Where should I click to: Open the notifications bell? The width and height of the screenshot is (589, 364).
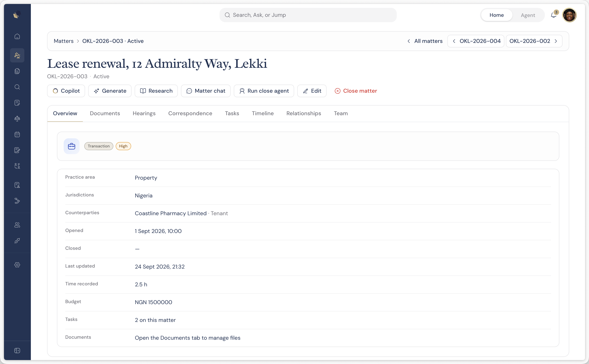(554, 15)
